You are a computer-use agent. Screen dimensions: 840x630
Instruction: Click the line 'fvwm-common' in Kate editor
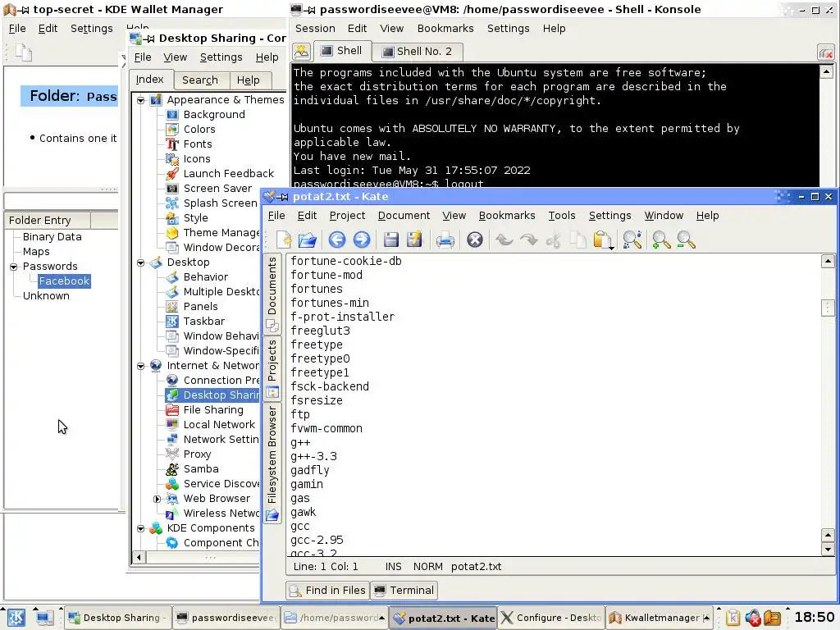tap(326, 428)
